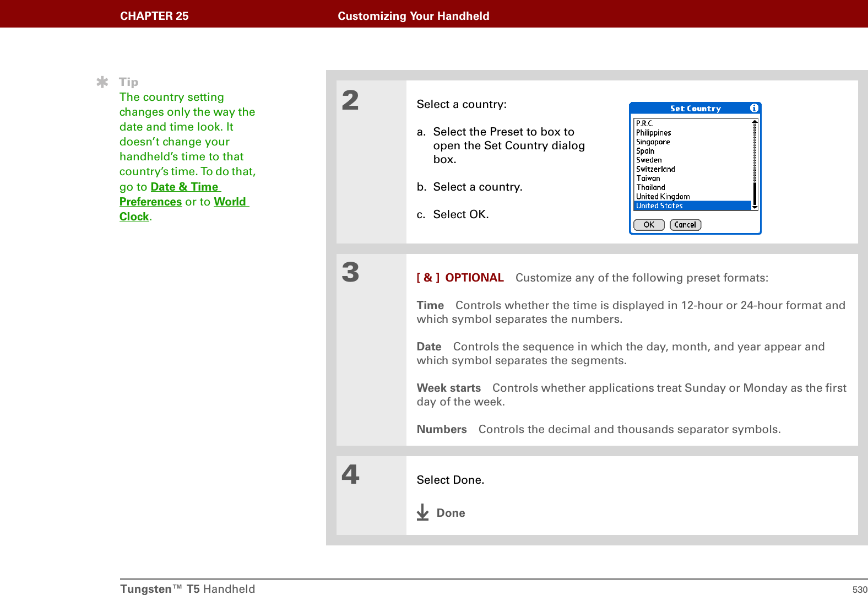Click the OK button in Set Country dialog
868x595 pixels.
click(x=649, y=225)
